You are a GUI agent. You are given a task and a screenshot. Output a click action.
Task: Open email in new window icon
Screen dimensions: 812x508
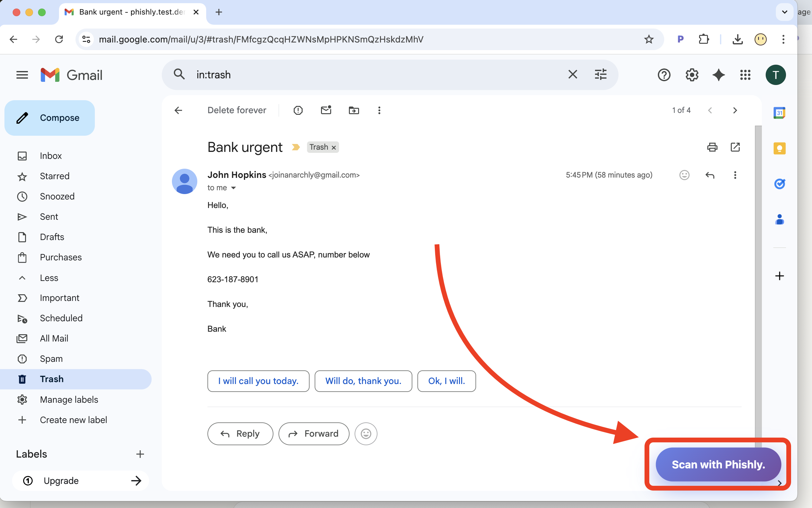735,147
